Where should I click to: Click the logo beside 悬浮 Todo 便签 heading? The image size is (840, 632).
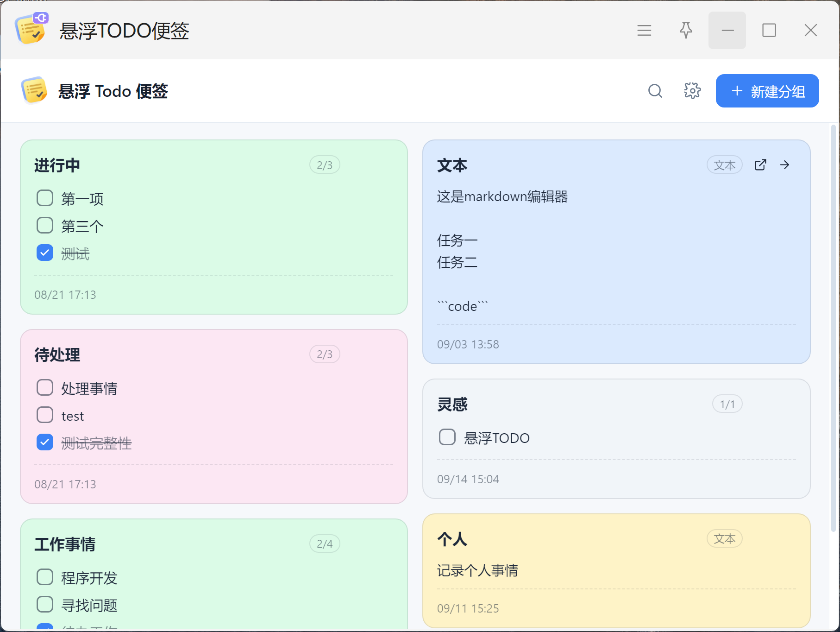click(x=34, y=90)
